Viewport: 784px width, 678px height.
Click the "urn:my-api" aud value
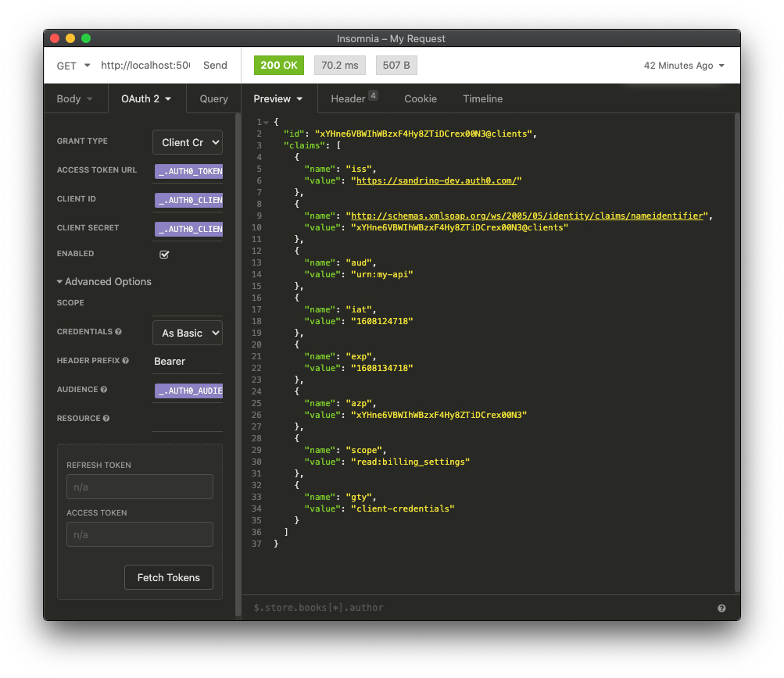pos(382,274)
